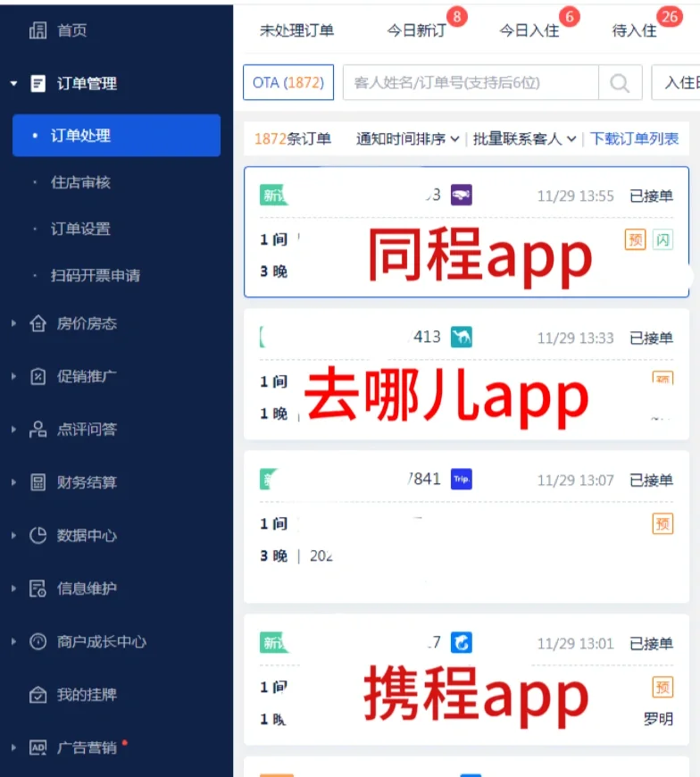Open 住店审核 submenu item

[x=80, y=182]
